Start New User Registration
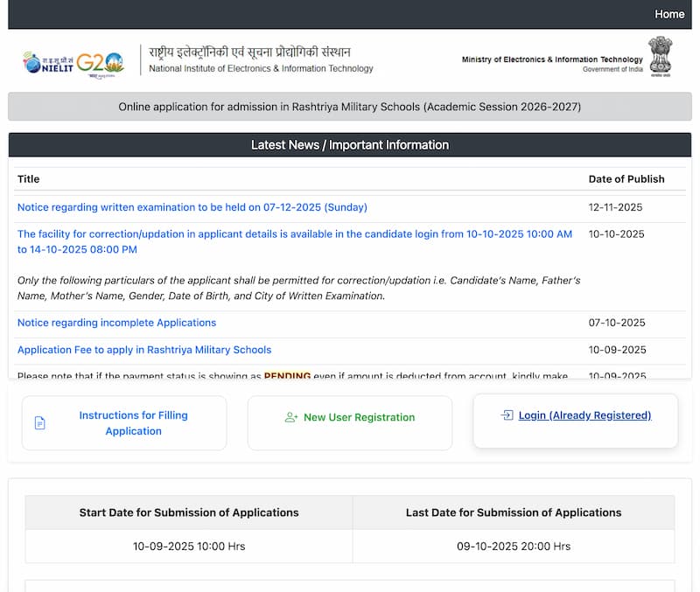 (x=359, y=418)
